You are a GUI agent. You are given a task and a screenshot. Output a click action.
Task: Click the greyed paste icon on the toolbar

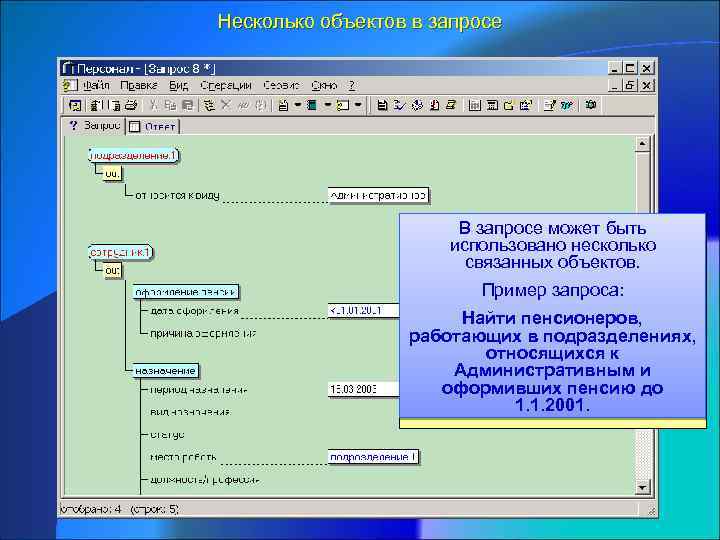[x=187, y=106]
